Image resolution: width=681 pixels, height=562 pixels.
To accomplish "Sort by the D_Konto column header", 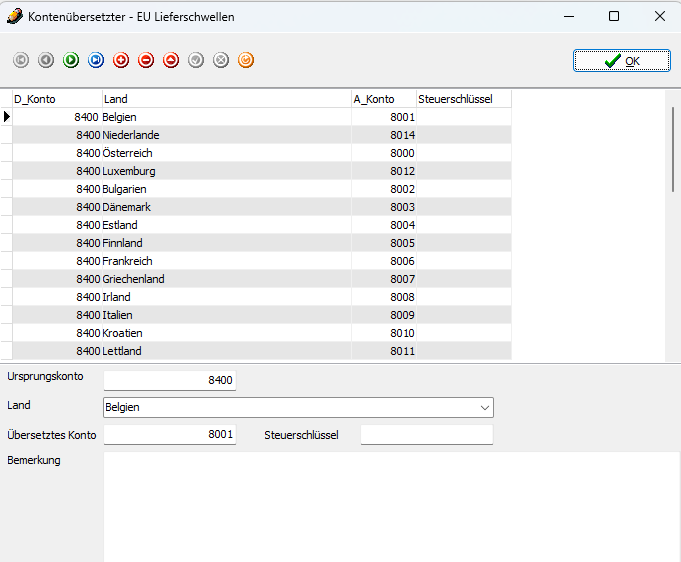I will [x=57, y=99].
